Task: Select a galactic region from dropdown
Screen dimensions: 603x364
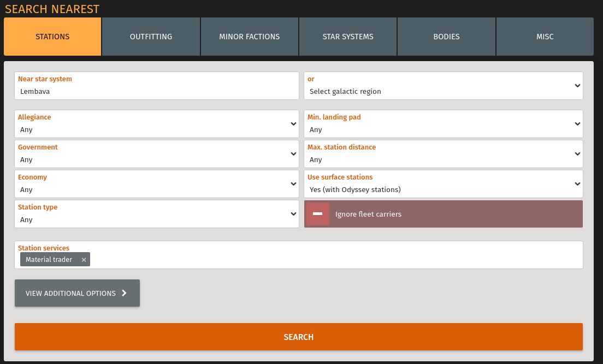Action: [443, 86]
